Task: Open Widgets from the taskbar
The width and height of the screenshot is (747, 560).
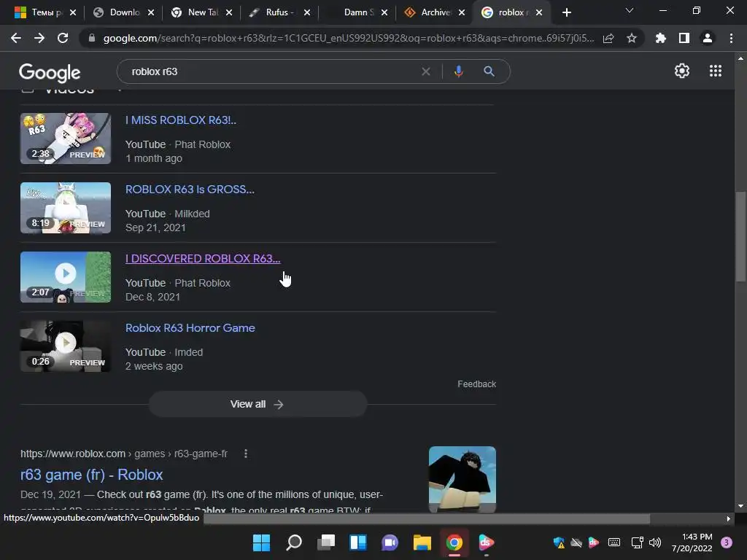Action: coord(357,542)
